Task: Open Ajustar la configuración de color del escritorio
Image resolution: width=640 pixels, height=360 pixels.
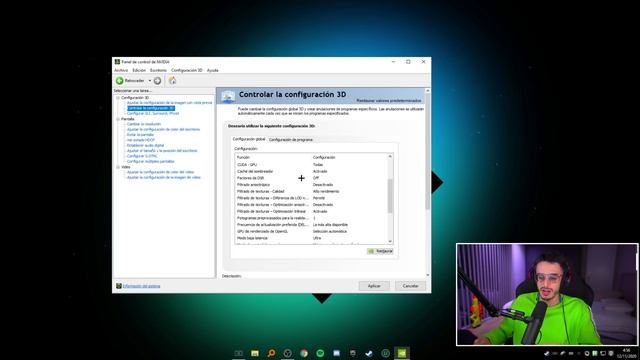Action: pyautogui.click(x=163, y=129)
